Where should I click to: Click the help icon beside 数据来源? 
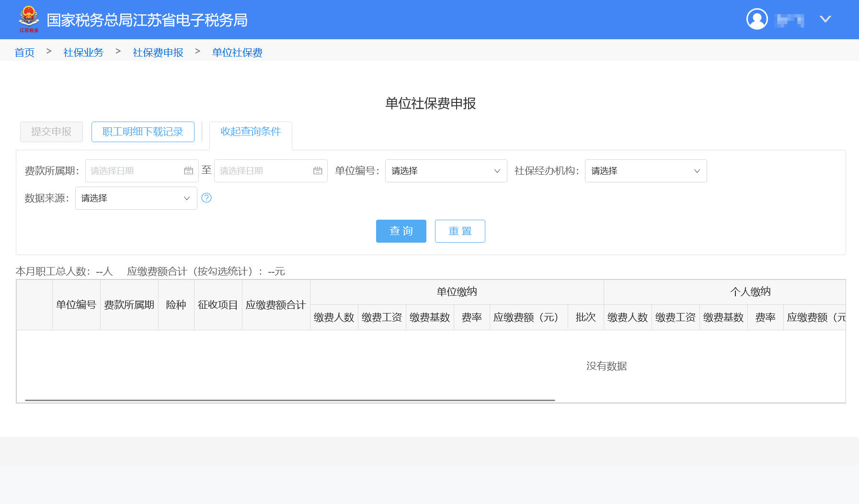point(206,198)
